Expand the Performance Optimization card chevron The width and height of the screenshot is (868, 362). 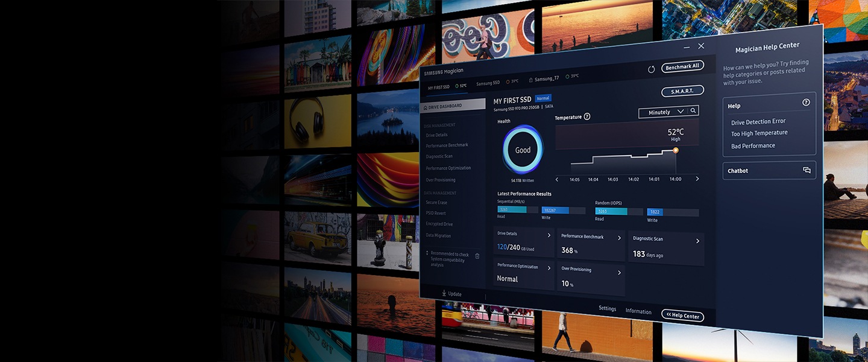549,268
